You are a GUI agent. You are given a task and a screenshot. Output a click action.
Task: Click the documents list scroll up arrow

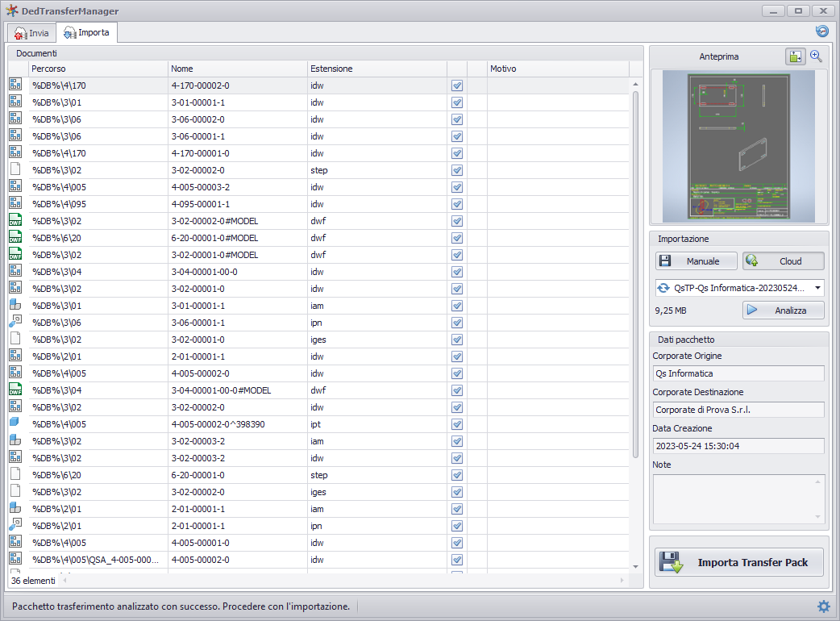click(x=635, y=84)
